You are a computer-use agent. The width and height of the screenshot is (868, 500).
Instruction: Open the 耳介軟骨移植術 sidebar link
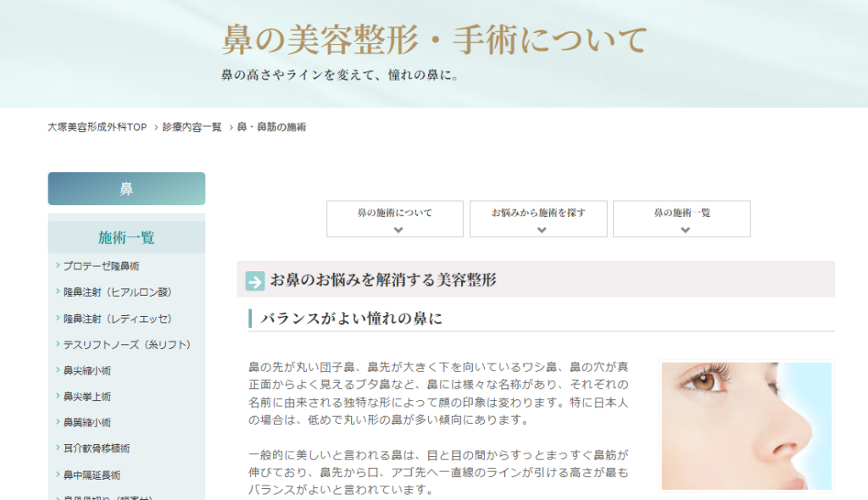pos(97,448)
